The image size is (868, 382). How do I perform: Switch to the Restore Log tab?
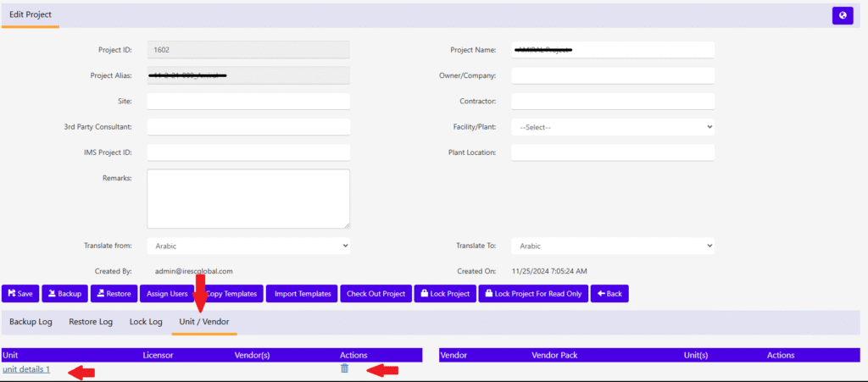point(91,322)
